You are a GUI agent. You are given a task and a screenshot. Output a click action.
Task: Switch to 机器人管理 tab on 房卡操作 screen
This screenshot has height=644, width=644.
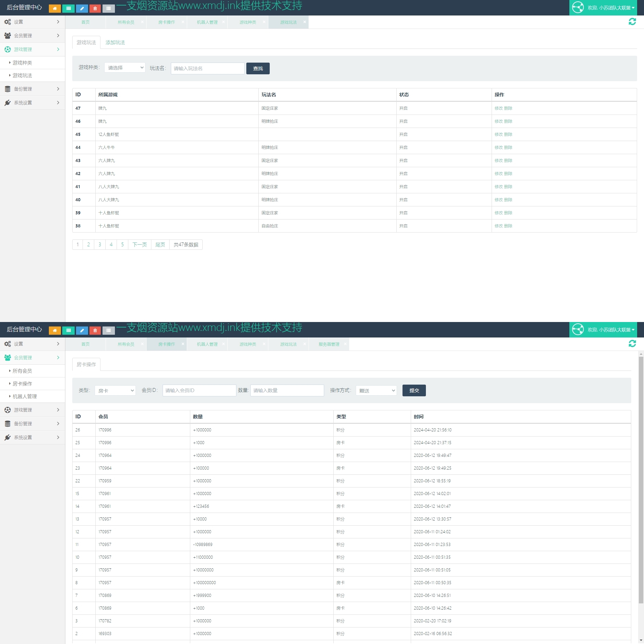(207, 344)
